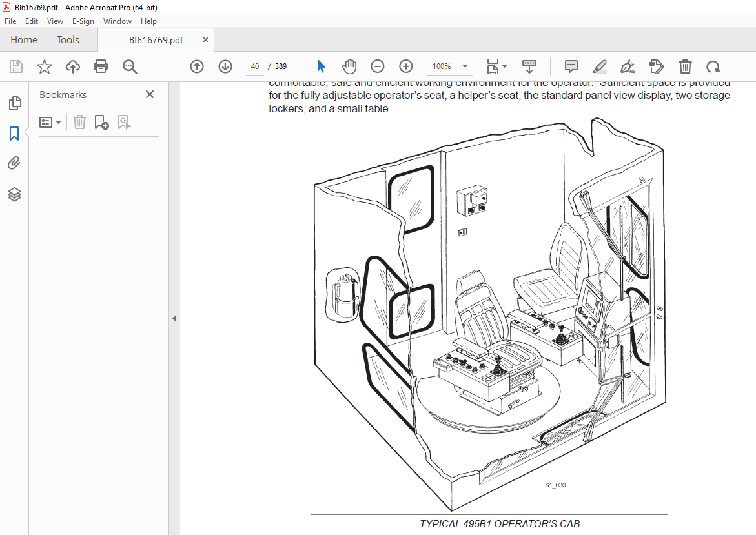This screenshot has height=535, width=756.
Task: Click the Delete trash toolbar icon
Action: (685, 66)
